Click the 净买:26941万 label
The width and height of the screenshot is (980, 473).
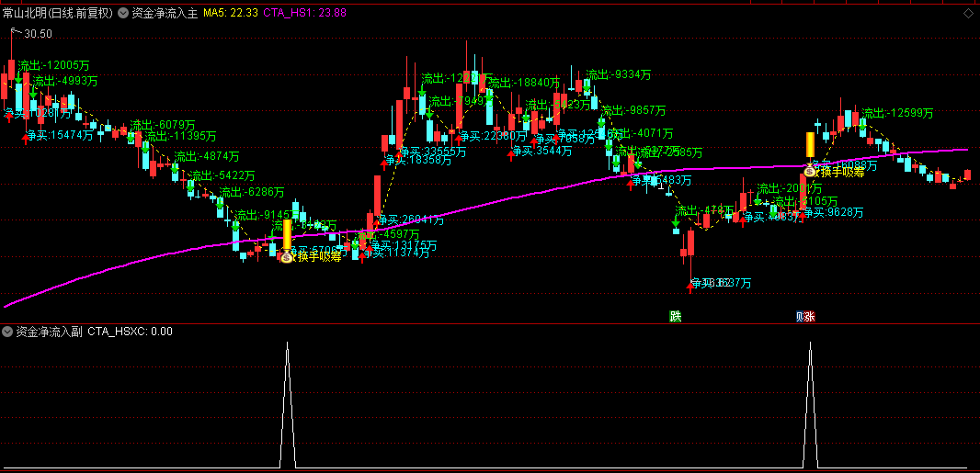pos(411,220)
